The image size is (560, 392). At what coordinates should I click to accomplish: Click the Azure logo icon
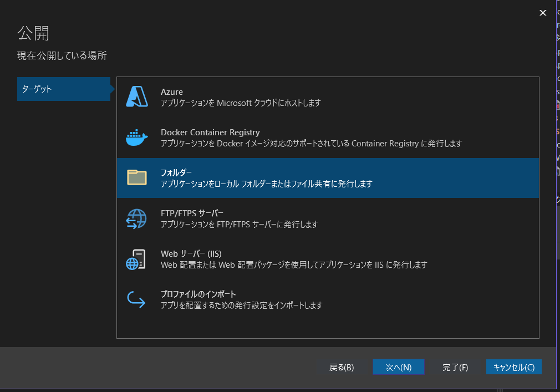pos(136,96)
